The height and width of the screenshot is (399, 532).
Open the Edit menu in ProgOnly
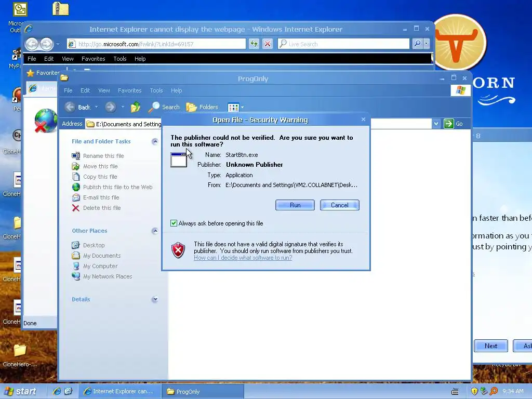pyautogui.click(x=85, y=90)
